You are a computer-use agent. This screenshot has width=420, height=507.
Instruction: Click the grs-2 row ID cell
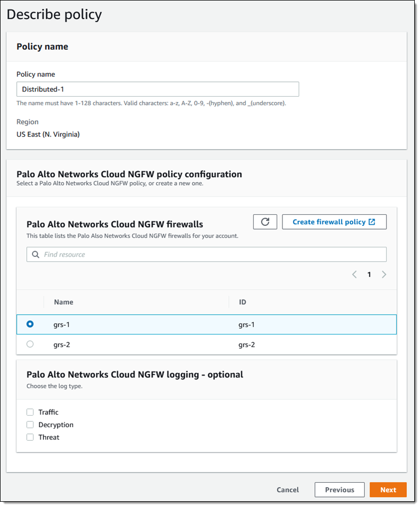[247, 345]
